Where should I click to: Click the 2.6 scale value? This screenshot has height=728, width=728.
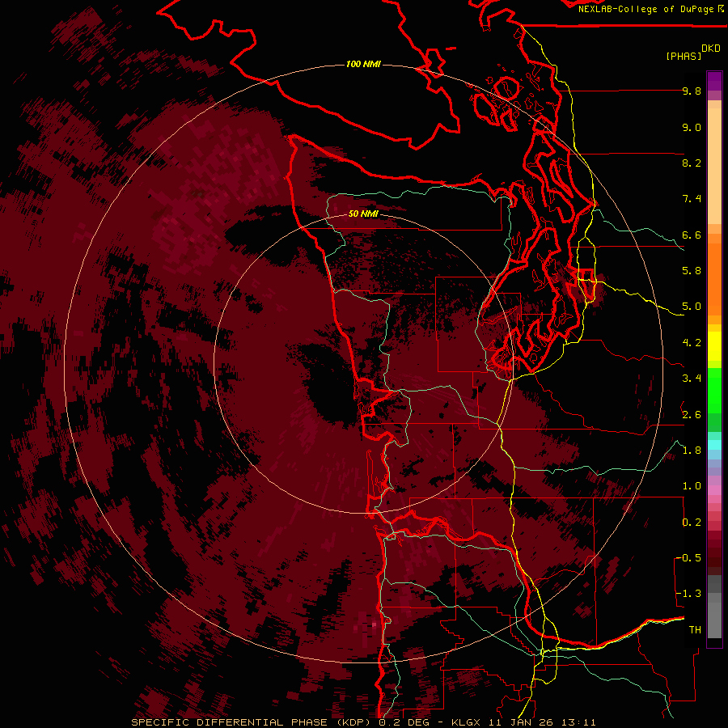point(692,415)
